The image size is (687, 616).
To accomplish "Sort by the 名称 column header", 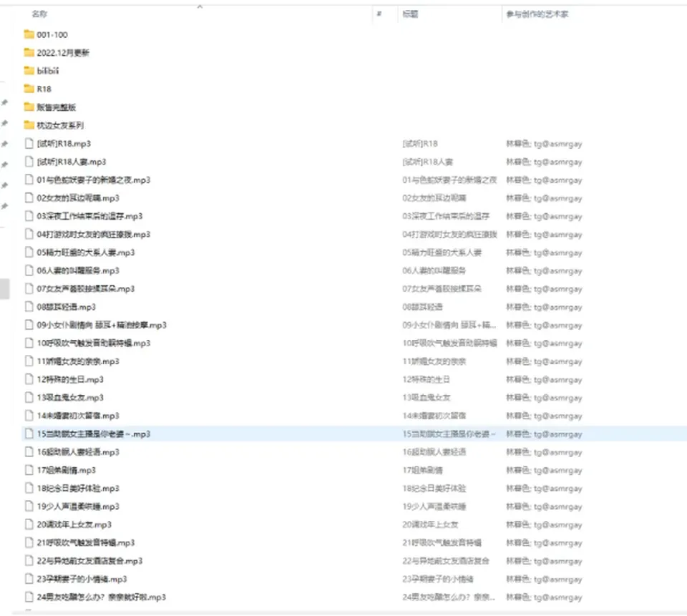I will tap(39, 14).
